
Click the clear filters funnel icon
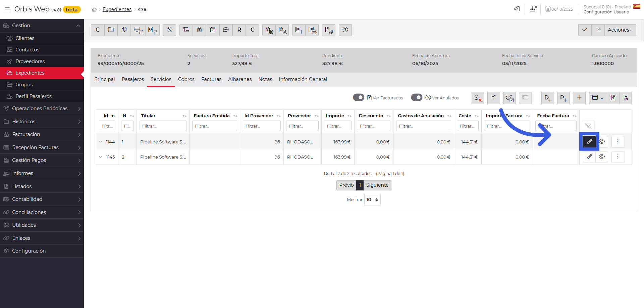tap(588, 126)
